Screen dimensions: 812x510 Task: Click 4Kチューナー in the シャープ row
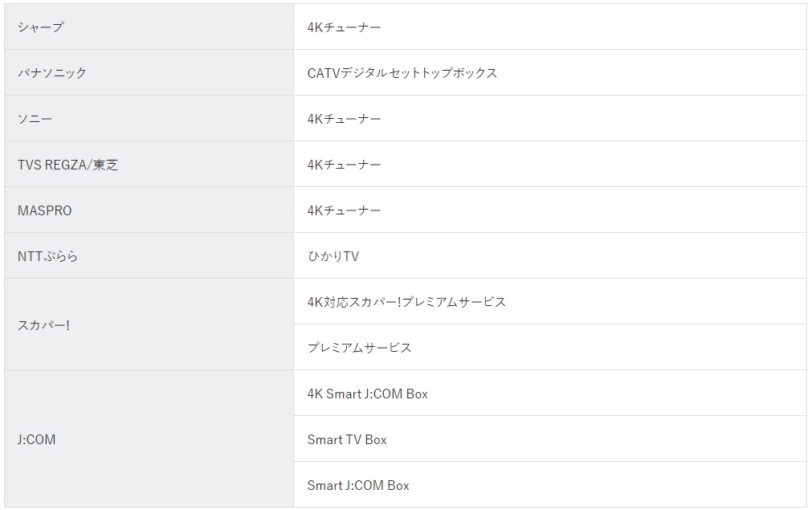(x=344, y=27)
